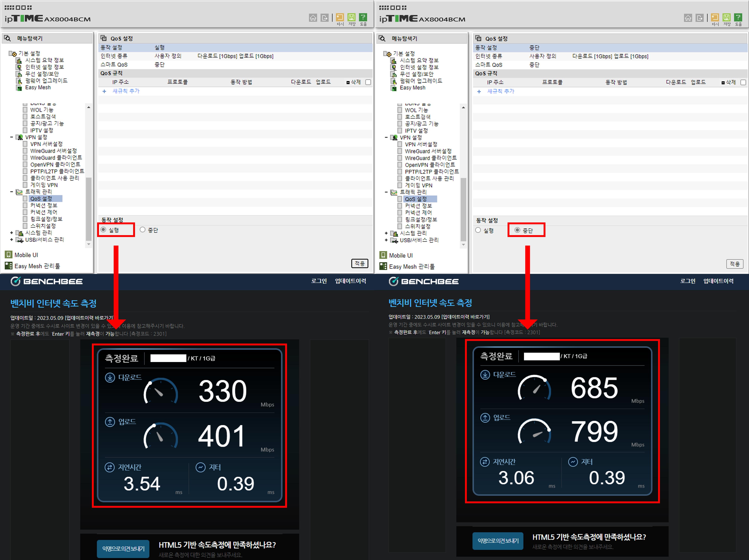Viewport: 749px width, 560px height.
Task: Open 스위치설정 menu item in right window
Action: point(418,226)
